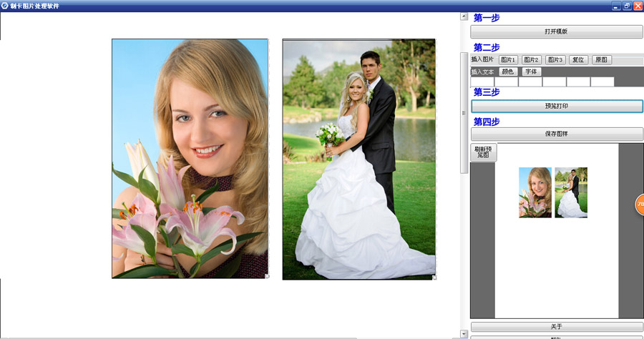
Task: Click the 打开模版 button
Action: (x=557, y=31)
